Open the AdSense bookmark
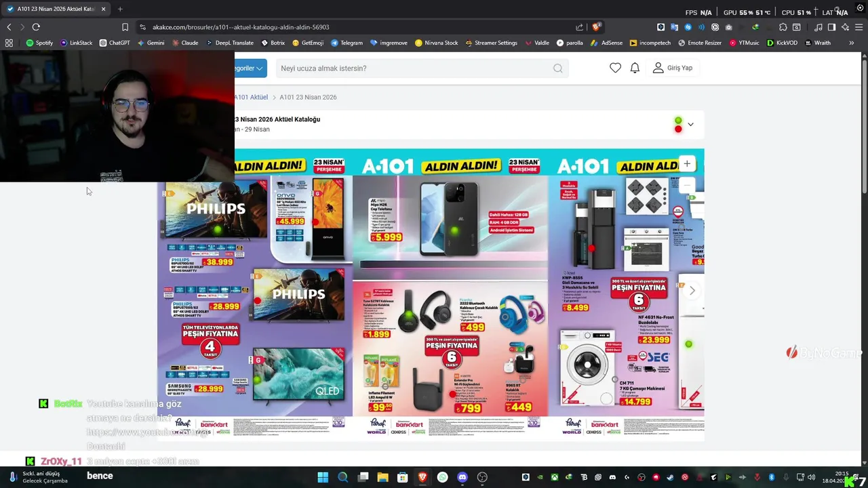 pos(606,43)
